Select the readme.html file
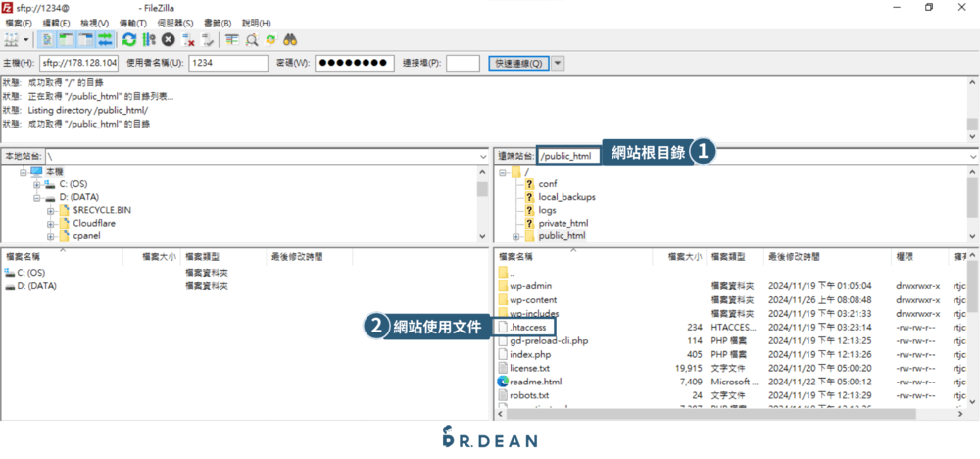Image resolution: width=980 pixels, height=459 pixels. (536, 382)
